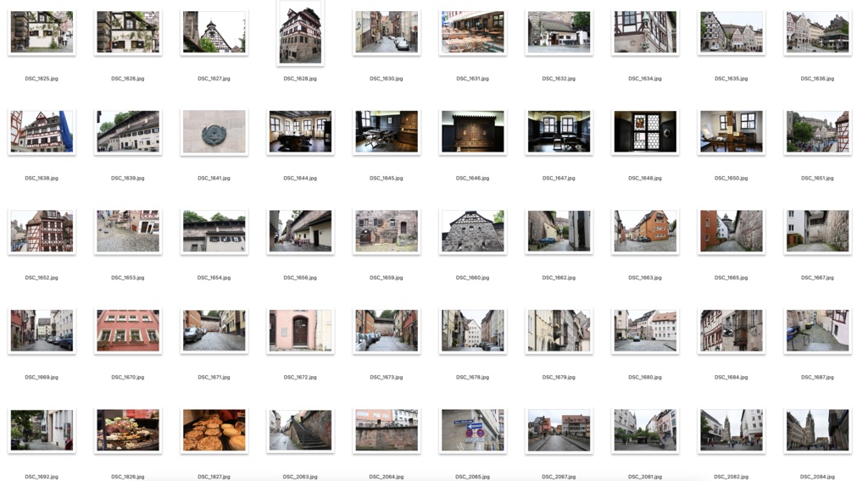Click the DSC_1648.jpg window thumbnail
The image size is (868, 481).
click(x=645, y=131)
